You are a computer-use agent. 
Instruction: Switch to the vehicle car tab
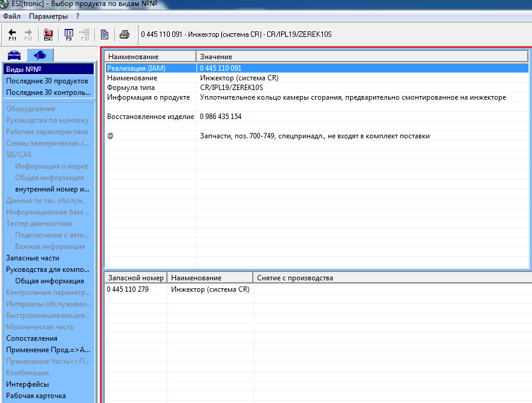14,56
